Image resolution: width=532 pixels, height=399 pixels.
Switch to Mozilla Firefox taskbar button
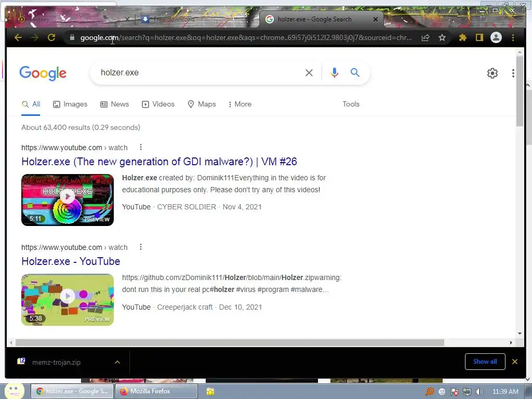(156, 391)
